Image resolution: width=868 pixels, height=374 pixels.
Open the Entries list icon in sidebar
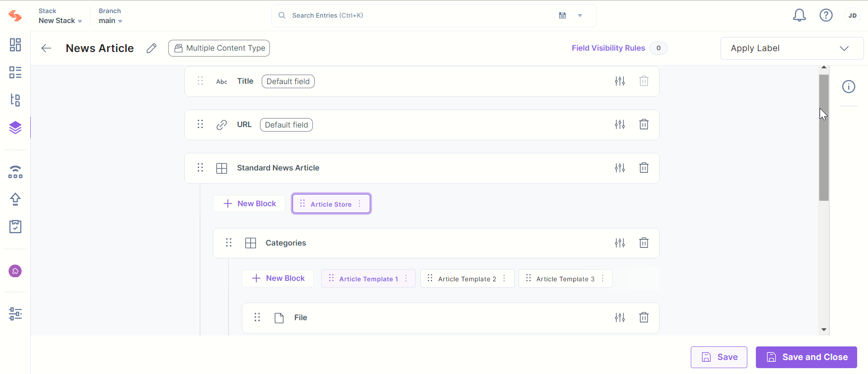(x=15, y=72)
